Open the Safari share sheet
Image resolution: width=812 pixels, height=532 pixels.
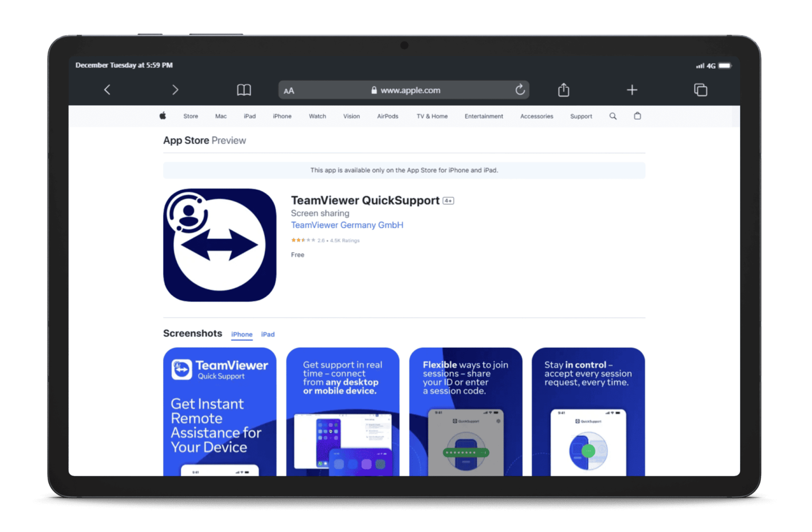coord(563,90)
